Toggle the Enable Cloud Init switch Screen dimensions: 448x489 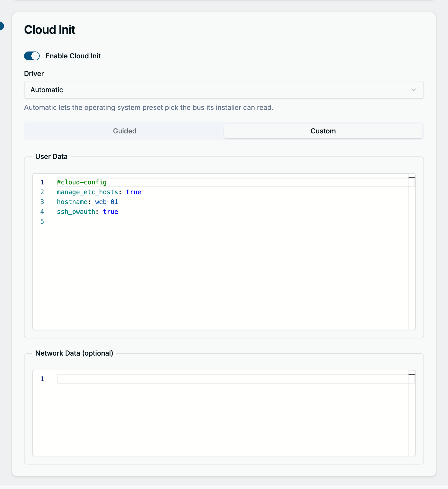(x=32, y=56)
